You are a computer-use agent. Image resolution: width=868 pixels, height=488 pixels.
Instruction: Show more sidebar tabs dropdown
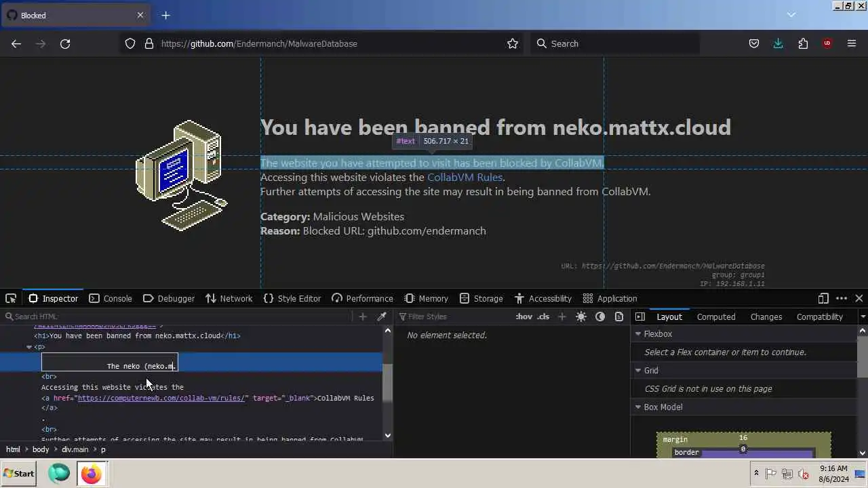(x=863, y=317)
